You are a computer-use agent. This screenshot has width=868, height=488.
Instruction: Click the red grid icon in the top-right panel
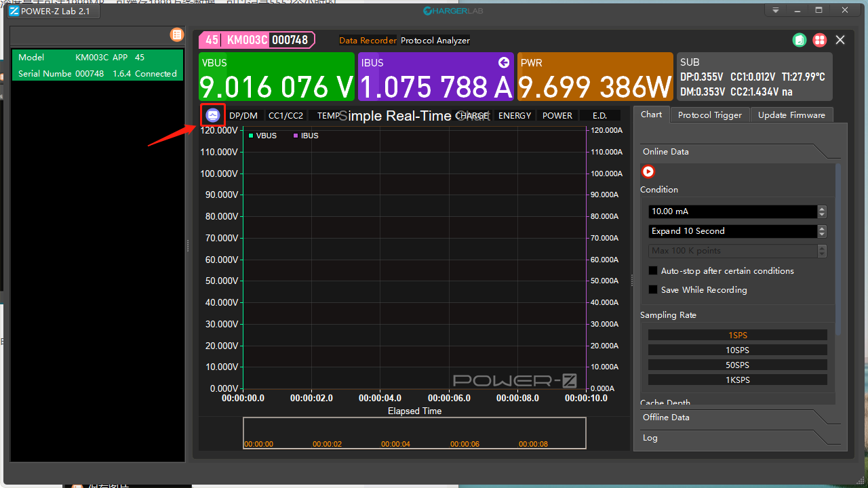click(x=819, y=40)
